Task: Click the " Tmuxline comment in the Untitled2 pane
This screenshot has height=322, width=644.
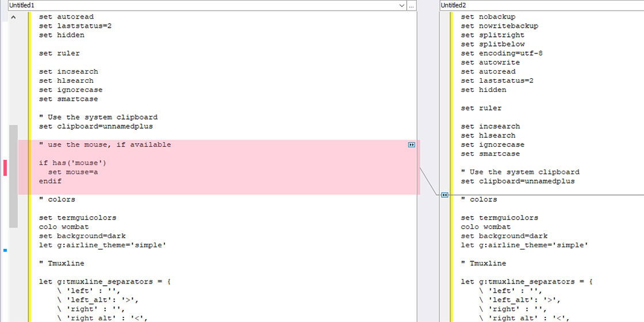Action: [484, 263]
